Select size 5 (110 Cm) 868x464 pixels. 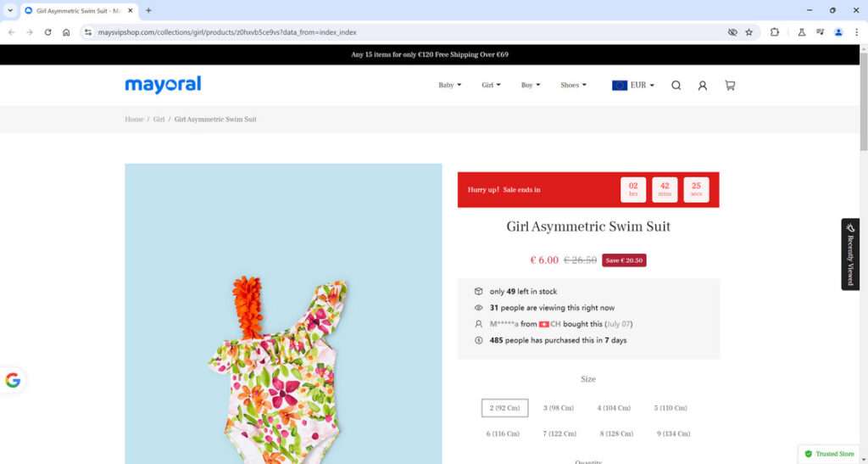(670, 408)
